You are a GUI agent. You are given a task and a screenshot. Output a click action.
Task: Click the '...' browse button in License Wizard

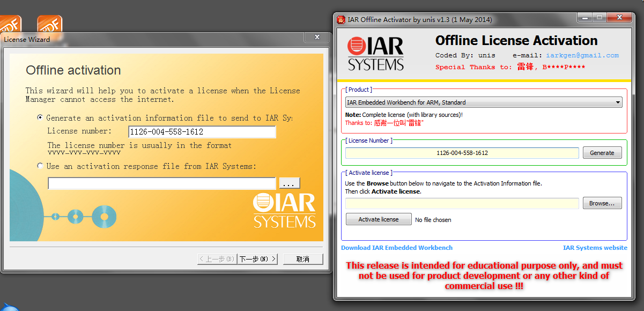coord(290,183)
